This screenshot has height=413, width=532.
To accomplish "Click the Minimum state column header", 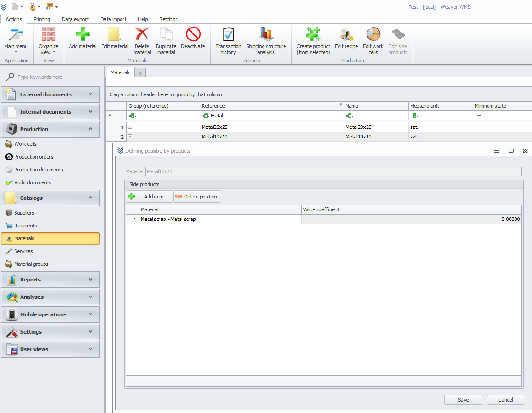I will point(502,106).
